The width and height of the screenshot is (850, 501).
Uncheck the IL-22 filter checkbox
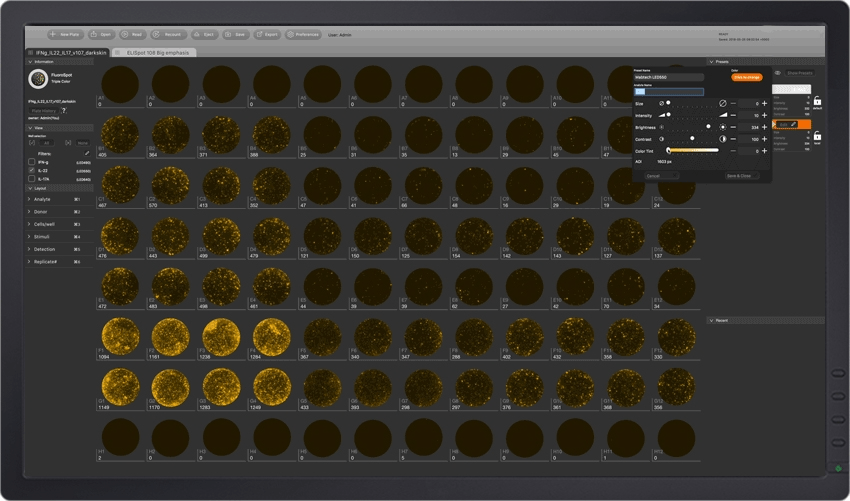[32, 171]
